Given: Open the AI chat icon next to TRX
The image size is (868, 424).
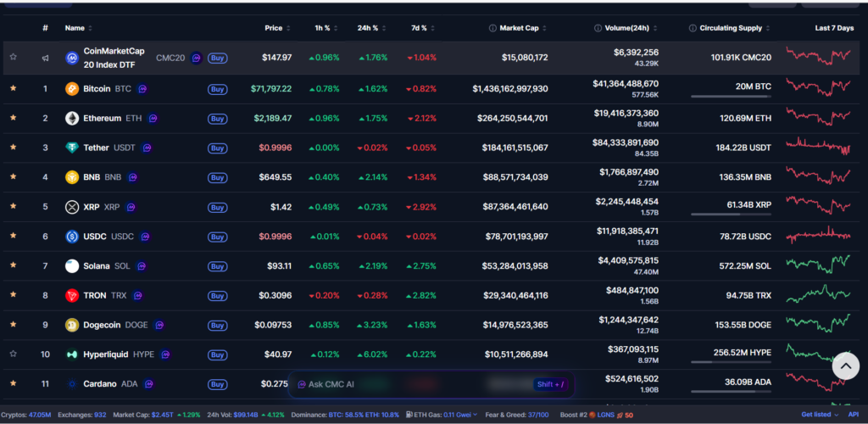Looking at the screenshot, I should [137, 295].
